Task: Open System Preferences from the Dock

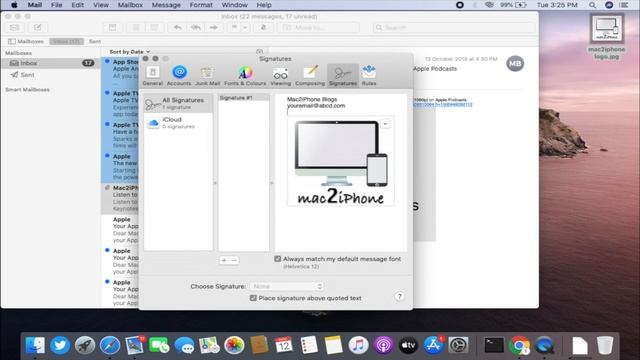Action: click(x=458, y=345)
